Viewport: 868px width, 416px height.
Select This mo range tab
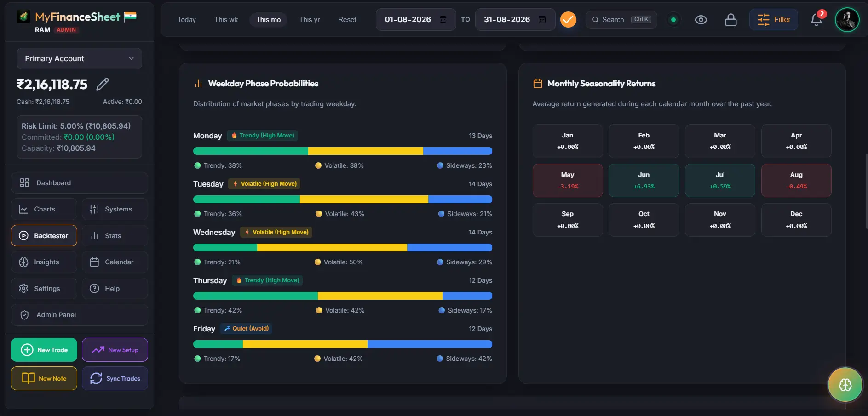[268, 20]
